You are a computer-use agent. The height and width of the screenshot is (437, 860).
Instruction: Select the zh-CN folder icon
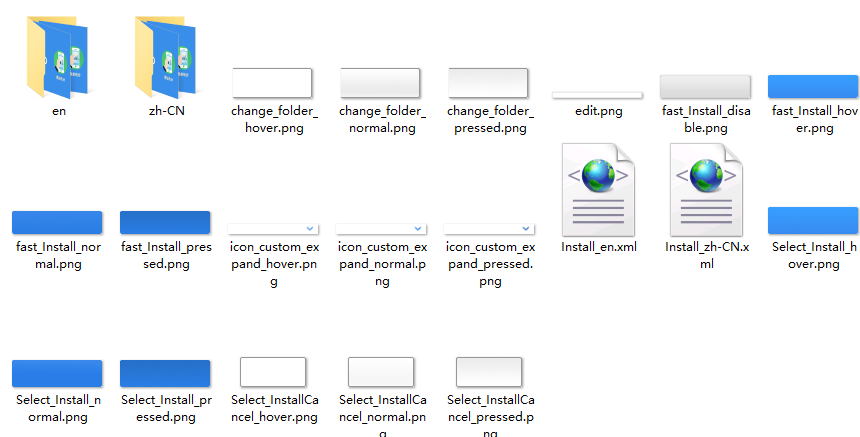click(x=166, y=58)
